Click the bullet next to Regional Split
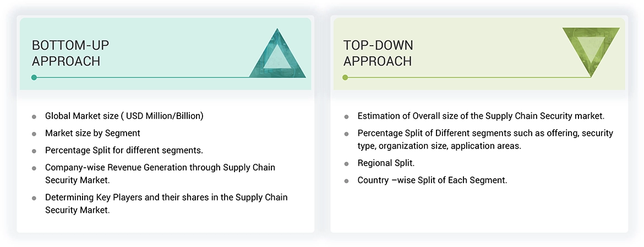The height and width of the screenshot is (247, 644). [x=346, y=164]
